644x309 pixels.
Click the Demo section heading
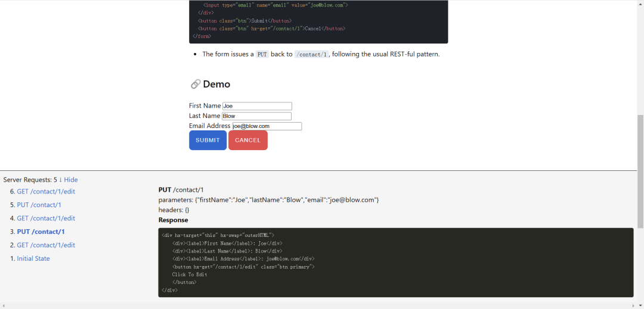(216, 85)
